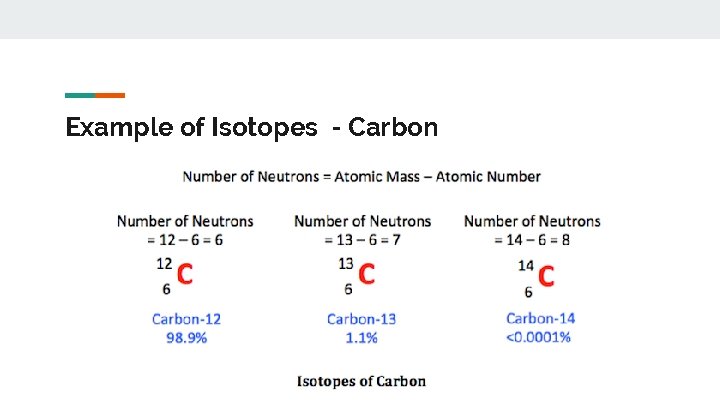Select the 1.1% abundance value
Image resolution: width=720 pixels, height=405 pixels.
(x=362, y=338)
